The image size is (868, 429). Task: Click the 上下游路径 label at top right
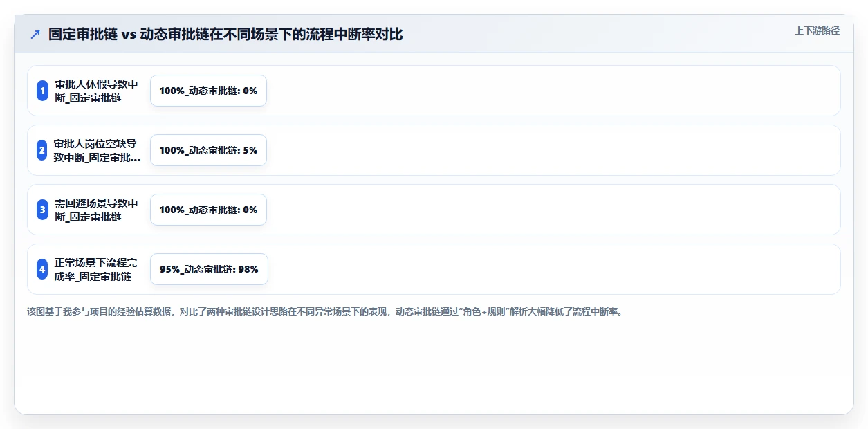pos(817,30)
